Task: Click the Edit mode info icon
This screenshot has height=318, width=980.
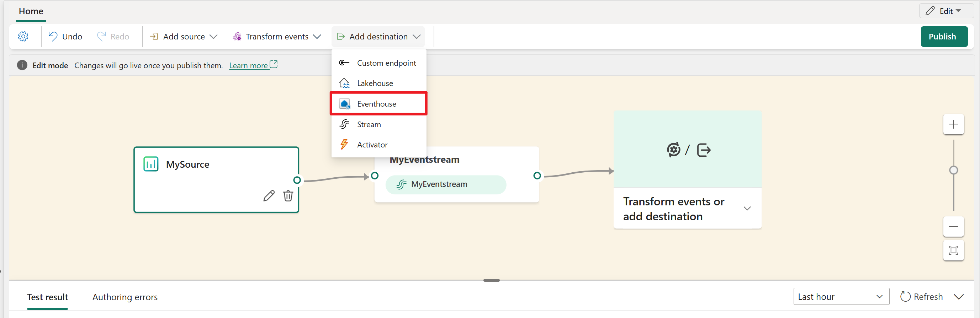Action: (x=22, y=65)
